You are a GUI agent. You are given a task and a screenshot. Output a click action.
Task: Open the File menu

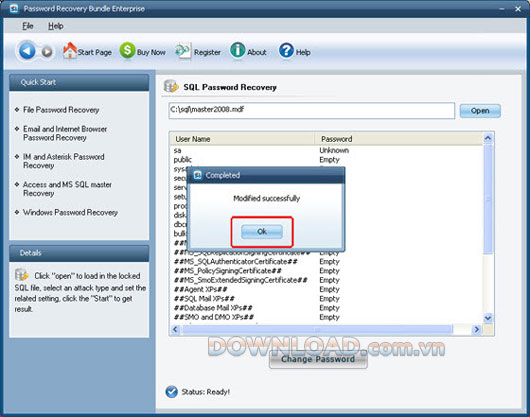pyautogui.click(x=28, y=26)
